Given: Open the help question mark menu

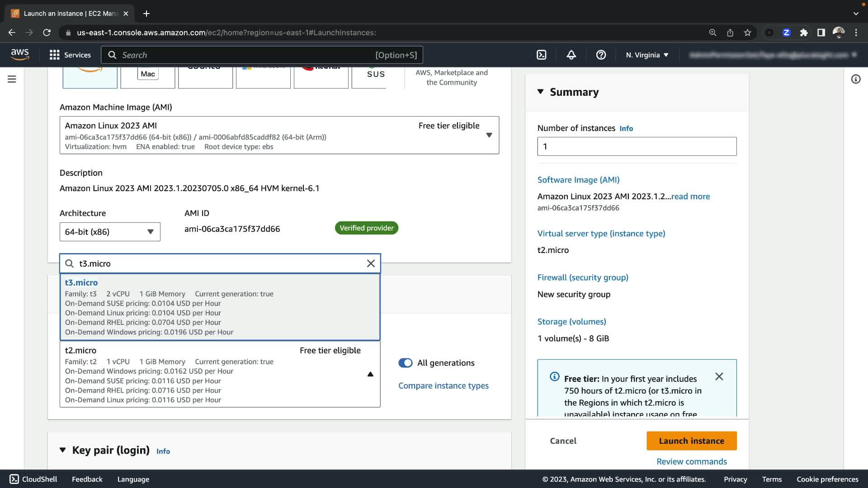Looking at the screenshot, I should click(x=601, y=55).
